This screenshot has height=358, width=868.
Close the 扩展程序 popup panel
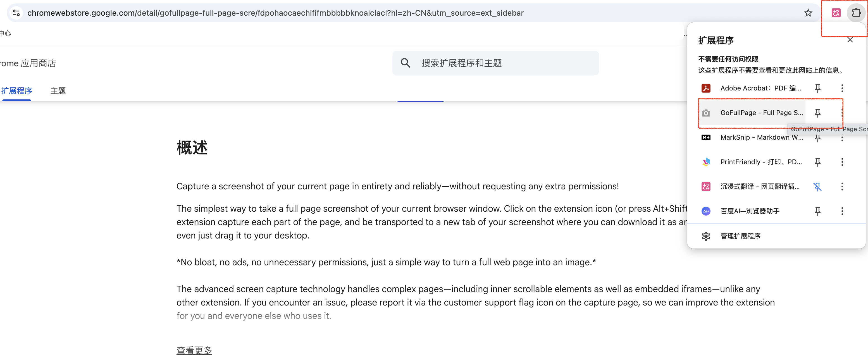pyautogui.click(x=850, y=40)
